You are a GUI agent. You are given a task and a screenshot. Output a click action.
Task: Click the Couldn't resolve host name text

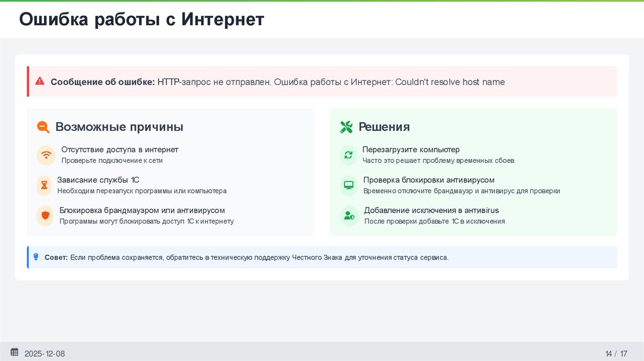(450, 82)
